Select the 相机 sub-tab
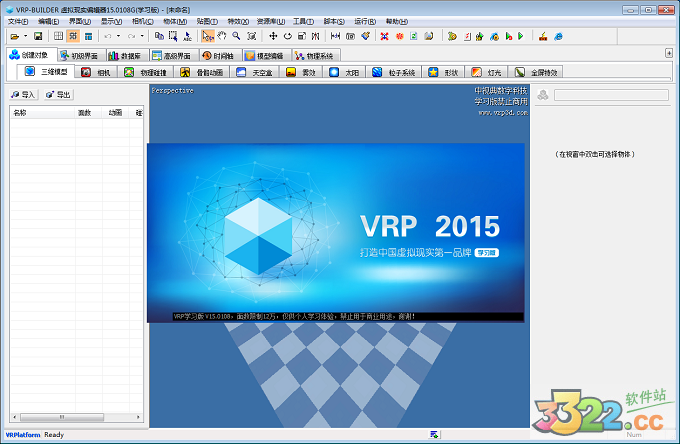Image resolution: width=680 pixels, height=444 pixels. coord(97,72)
